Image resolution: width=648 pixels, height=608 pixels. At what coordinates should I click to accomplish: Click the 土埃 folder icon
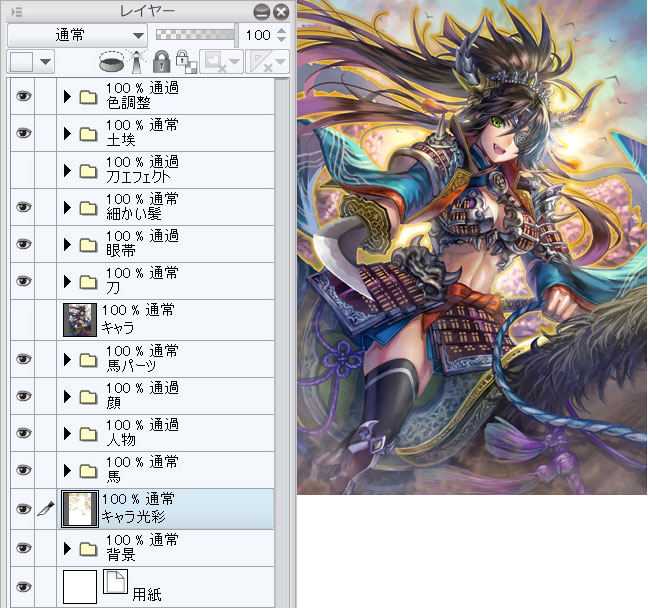click(88, 134)
